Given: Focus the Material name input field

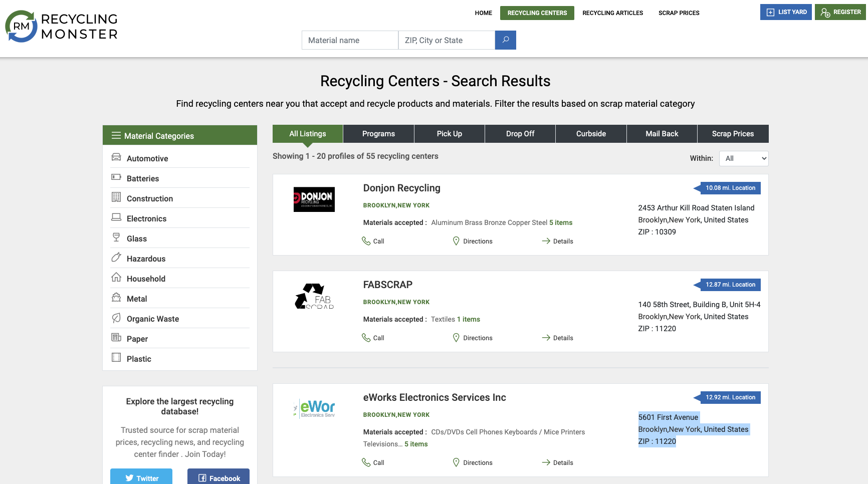Looking at the screenshot, I should tap(350, 40).
